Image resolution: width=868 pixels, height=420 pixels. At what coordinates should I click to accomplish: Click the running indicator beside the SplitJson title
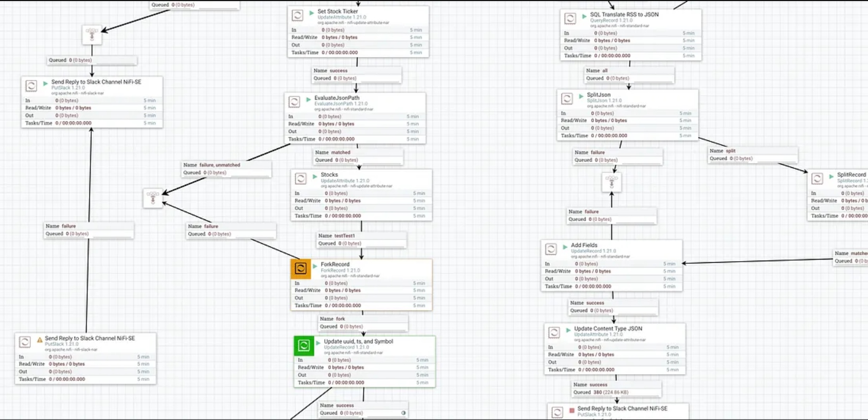581,97
